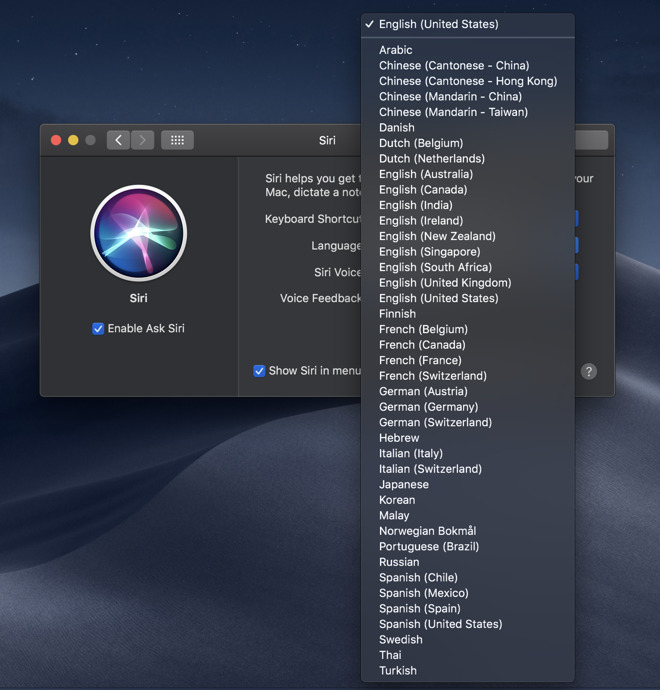Viewport: 660px width, 690px height.
Task: Select Dutch (Belgium)
Action: click(x=468, y=143)
